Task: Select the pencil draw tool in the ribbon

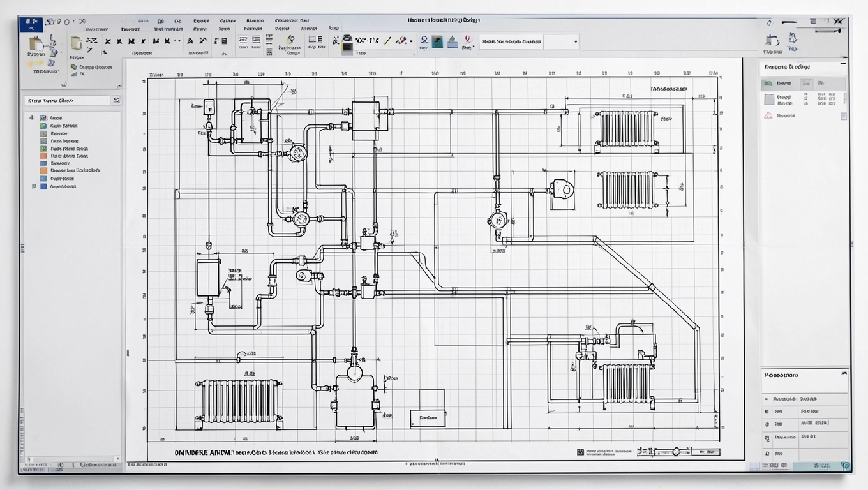Action: 386,41
